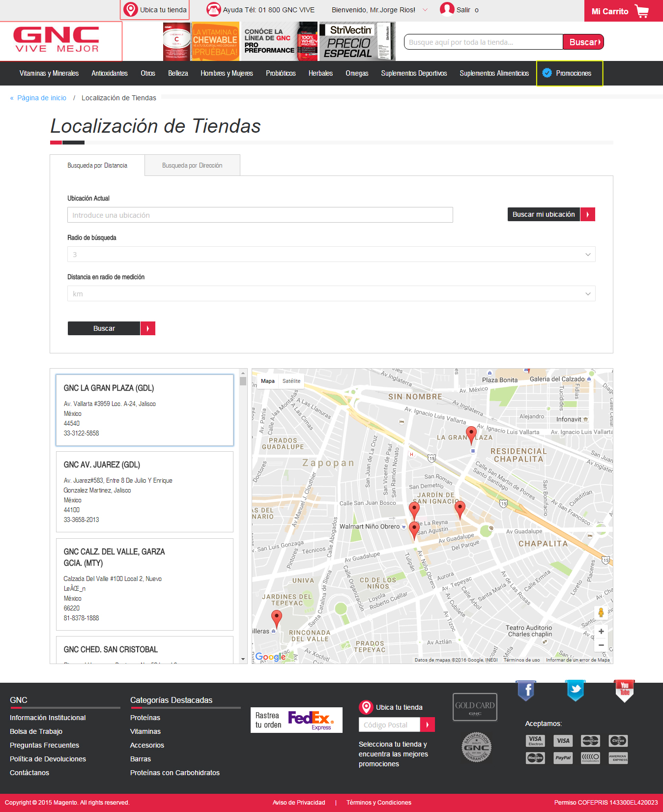Switch to Busqueda por Dirección tab
This screenshot has width=663, height=812.
click(x=192, y=166)
